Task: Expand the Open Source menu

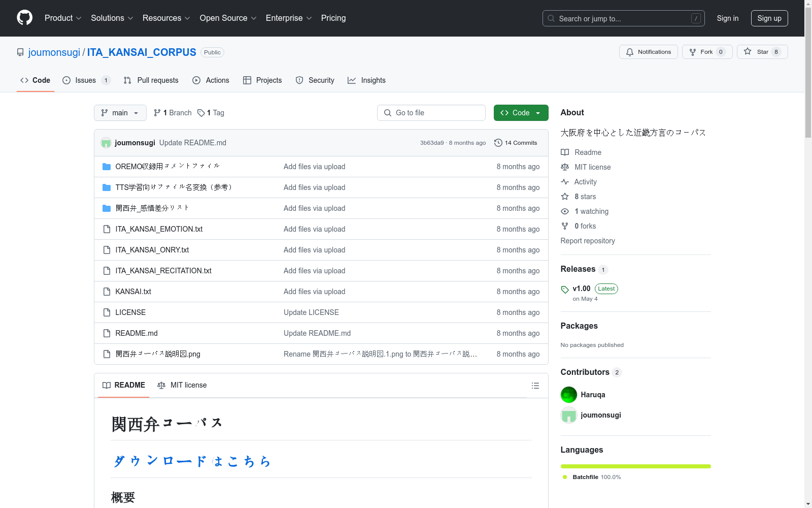Action: click(228, 18)
